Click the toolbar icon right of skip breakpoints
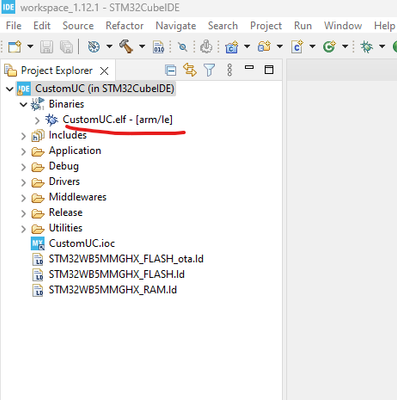This screenshot has width=397, height=400. click(206, 47)
